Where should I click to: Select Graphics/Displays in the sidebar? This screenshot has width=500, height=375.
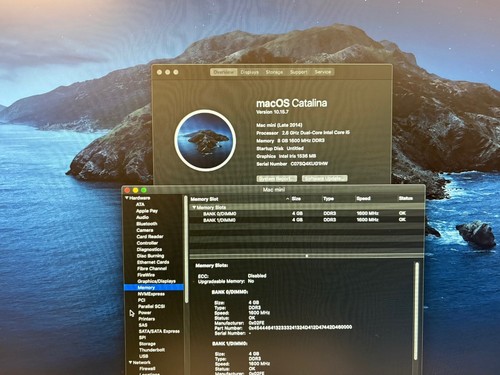point(156,281)
